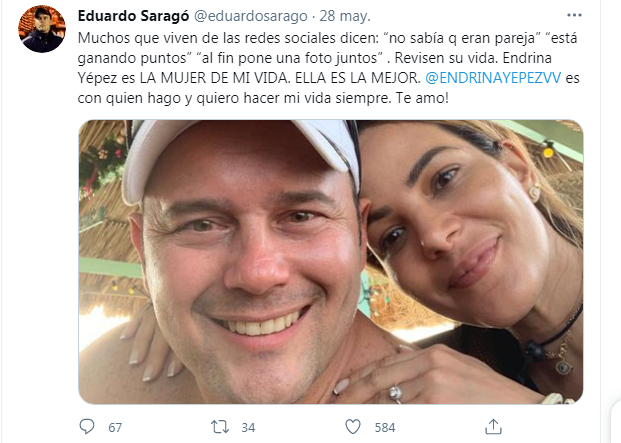
Task: Click the Eduardo Saragó display name
Action: 133,16
